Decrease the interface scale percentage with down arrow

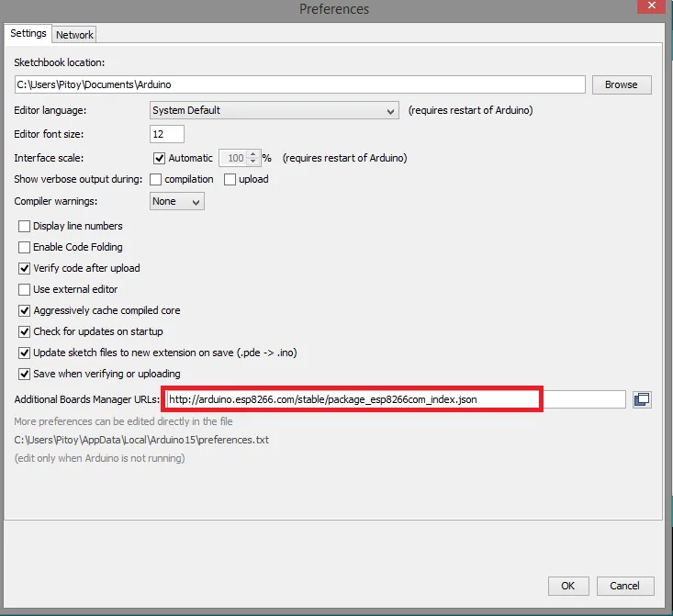[253, 162]
